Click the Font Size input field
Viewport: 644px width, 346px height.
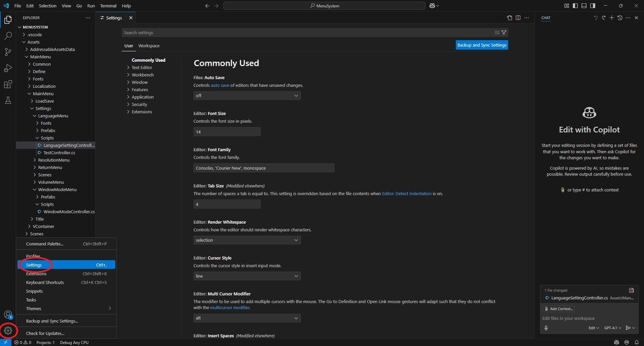point(227,131)
